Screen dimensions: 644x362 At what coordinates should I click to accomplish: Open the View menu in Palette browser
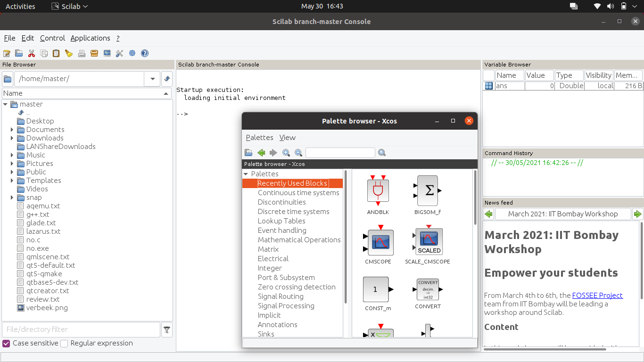click(288, 138)
